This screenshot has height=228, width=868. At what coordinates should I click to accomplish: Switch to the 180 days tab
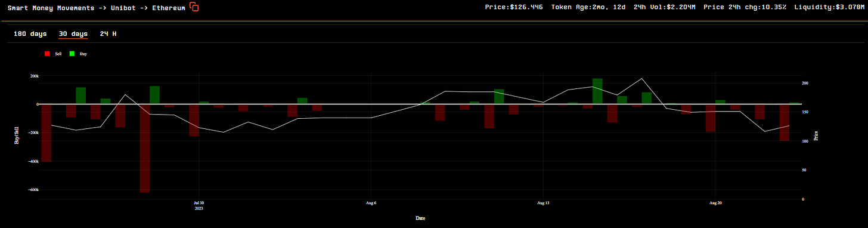[x=30, y=34]
